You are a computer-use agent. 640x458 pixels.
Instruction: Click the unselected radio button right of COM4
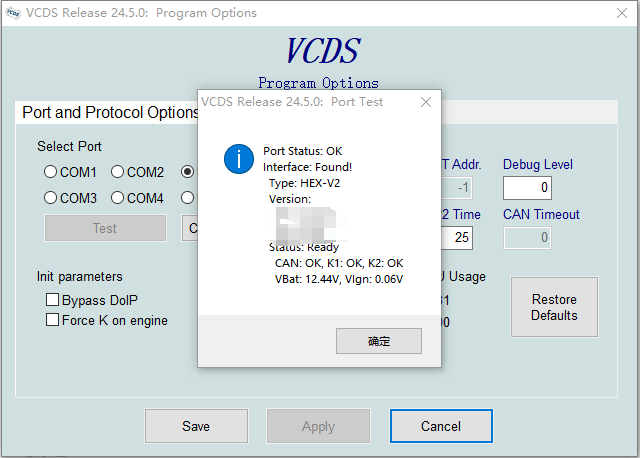tap(187, 198)
